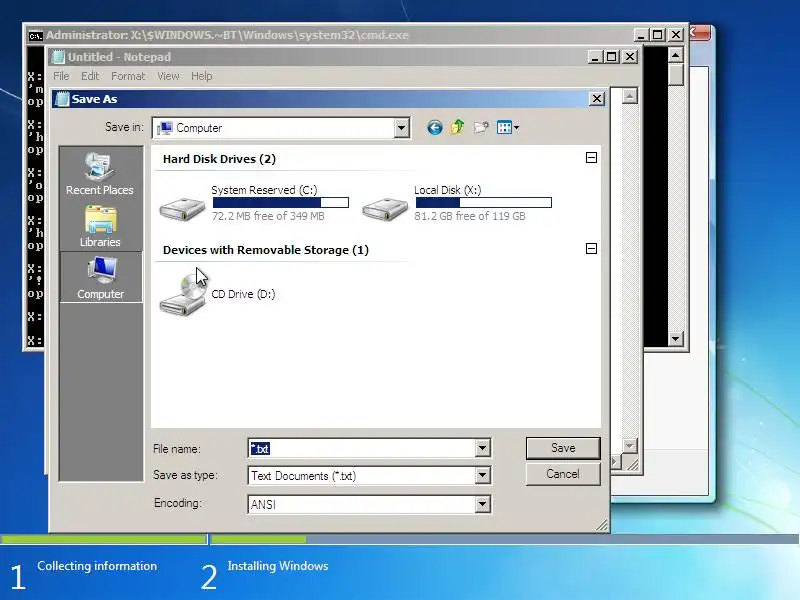
Task: Select the System Reserved (C:) drive
Action: [x=254, y=203]
